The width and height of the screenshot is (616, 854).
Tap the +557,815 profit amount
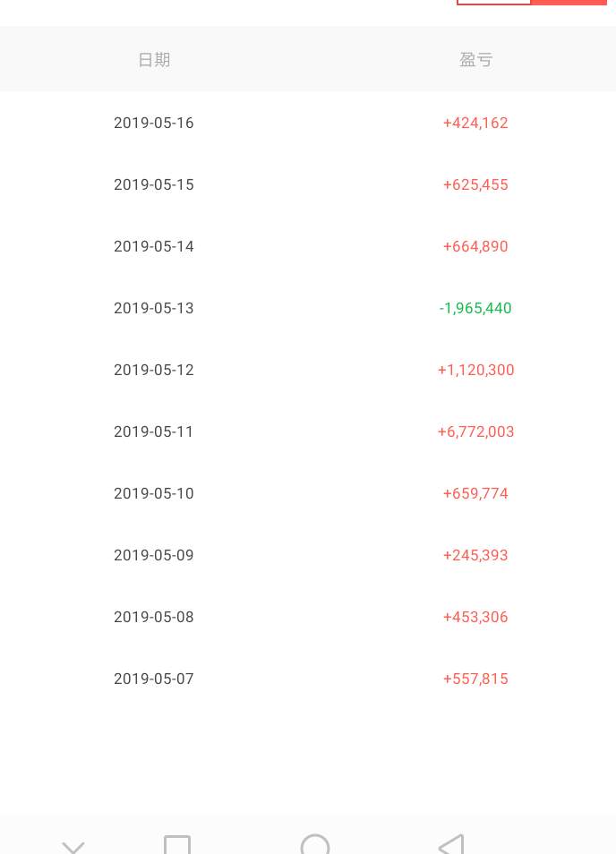(475, 679)
